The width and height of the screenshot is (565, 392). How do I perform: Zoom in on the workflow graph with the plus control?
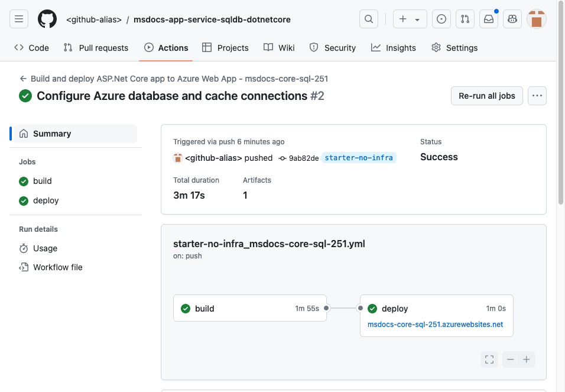point(527,359)
